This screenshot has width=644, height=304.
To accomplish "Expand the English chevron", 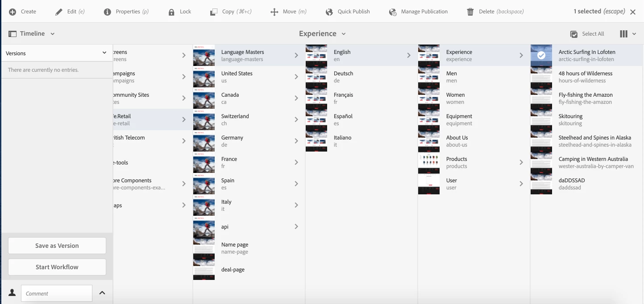I will [x=409, y=55].
